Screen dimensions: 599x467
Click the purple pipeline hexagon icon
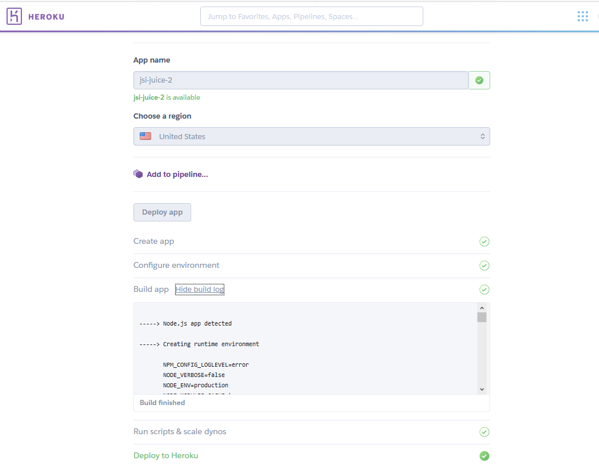138,174
